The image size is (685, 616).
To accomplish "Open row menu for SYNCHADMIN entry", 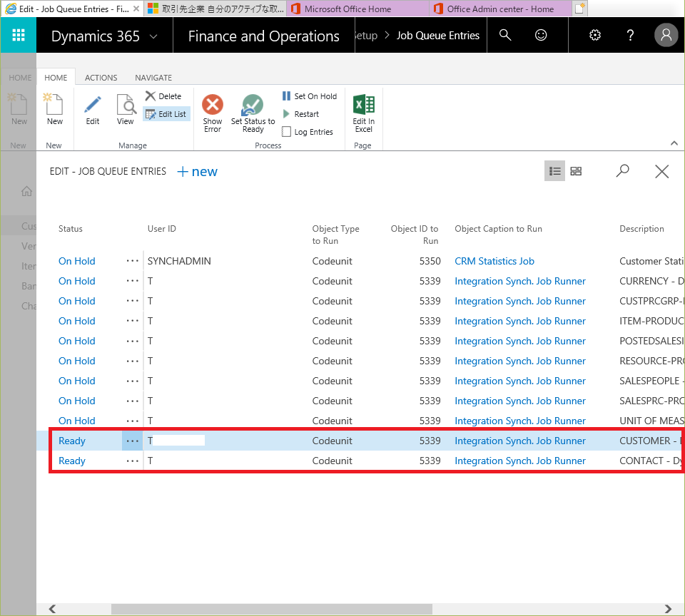I will tap(133, 261).
